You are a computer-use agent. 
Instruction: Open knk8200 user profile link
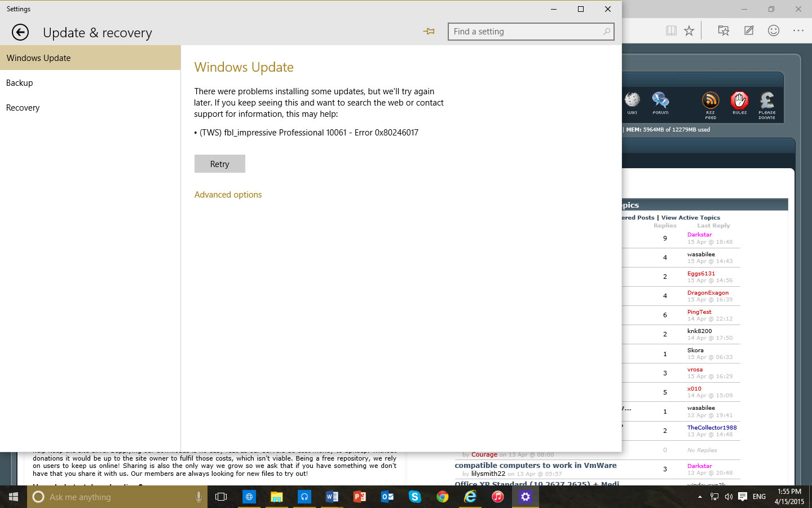coord(700,331)
